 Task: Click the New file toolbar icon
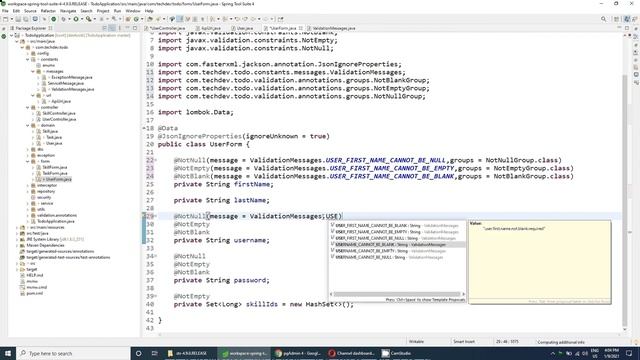click(5, 19)
